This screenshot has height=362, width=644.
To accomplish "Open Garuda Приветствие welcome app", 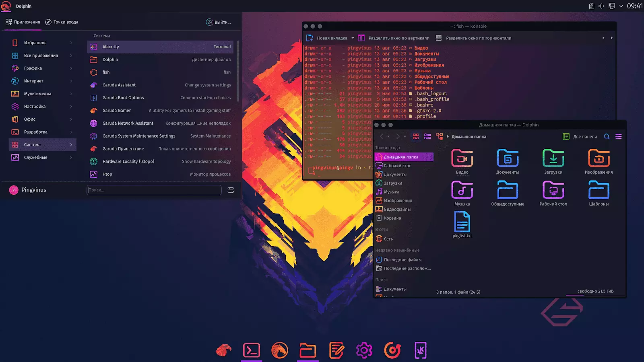I will [x=160, y=149].
